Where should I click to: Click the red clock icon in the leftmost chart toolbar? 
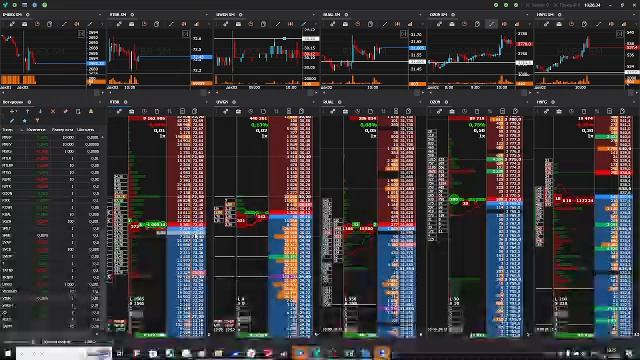point(37,24)
